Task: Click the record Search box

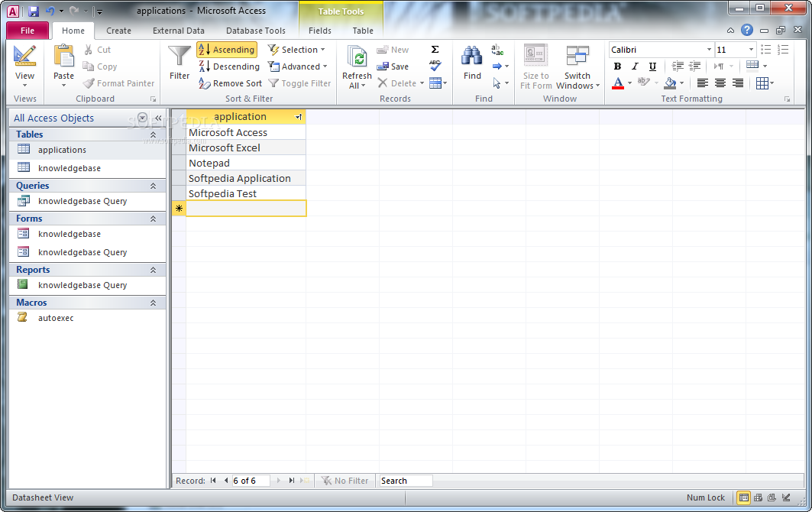Action: (x=406, y=481)
